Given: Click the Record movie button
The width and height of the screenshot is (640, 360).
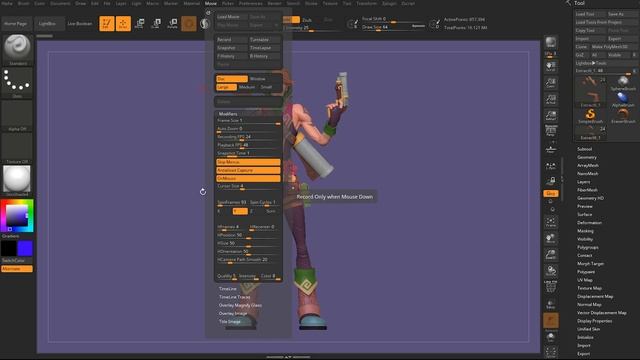Looking at the screenshot, I should (231, 40).
